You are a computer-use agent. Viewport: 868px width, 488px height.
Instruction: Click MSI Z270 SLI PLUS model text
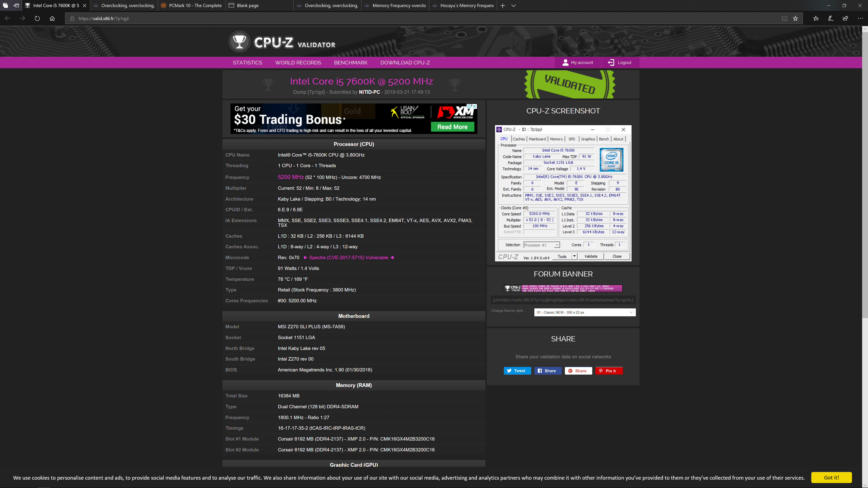point(311,326)
